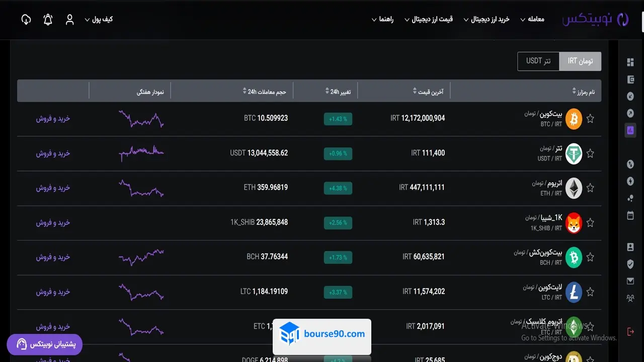Open the calendar icon in sidebar
Image resolution: width=644 pixels, height=362 pixels.
630,215
